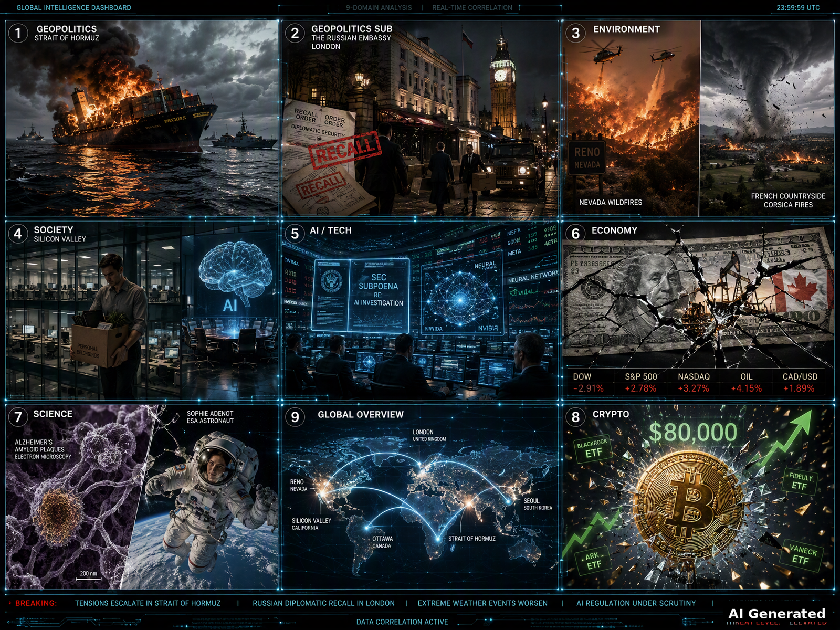The image size is (840, 630).
Task: Select the Fidelity ETF tag
Action: [x=800, y=481]
